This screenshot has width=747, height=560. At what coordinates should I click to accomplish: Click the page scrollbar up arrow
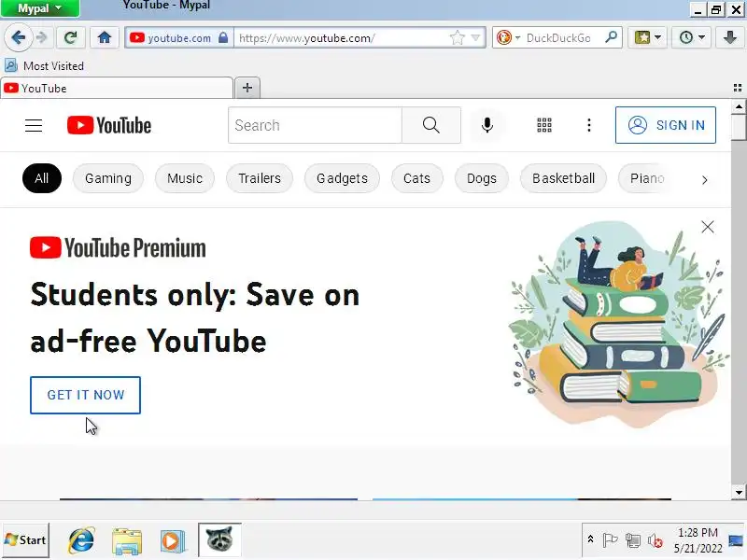click(739, 106)
